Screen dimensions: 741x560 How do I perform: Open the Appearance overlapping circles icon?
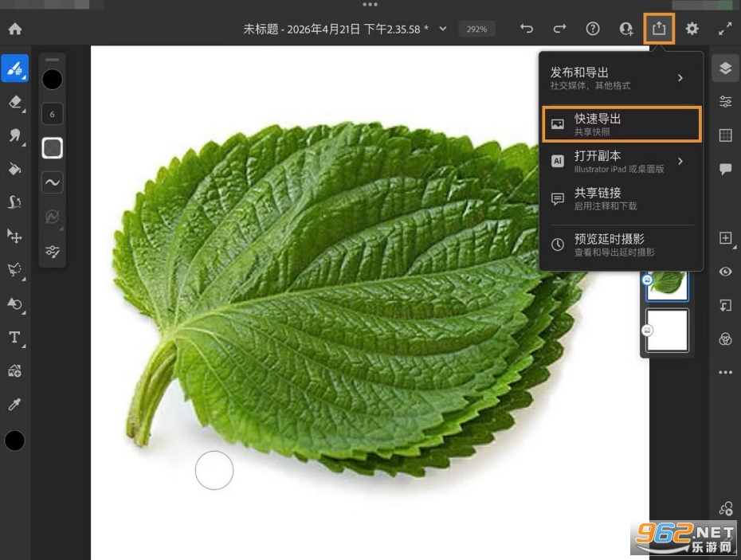tap(725, 339)
